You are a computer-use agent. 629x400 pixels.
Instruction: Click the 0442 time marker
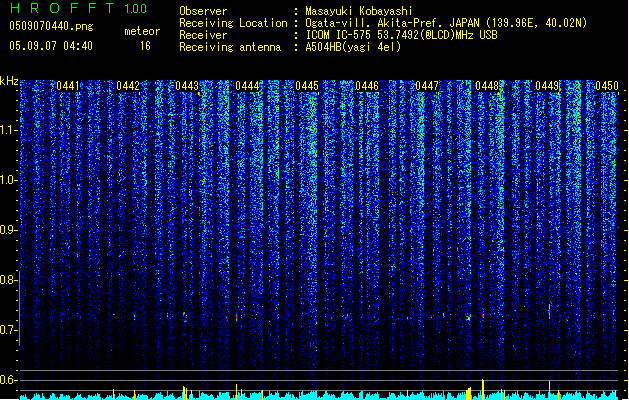point(128,86)
